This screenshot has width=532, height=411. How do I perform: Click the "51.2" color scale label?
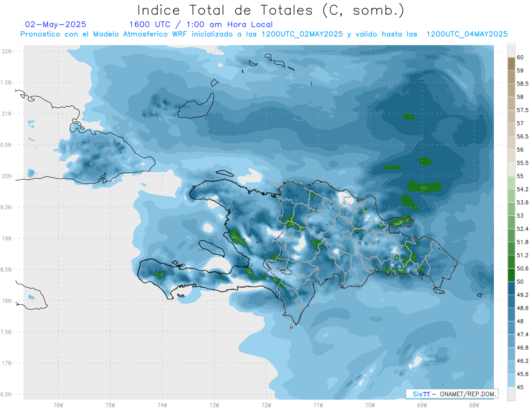tap(523, 255)
